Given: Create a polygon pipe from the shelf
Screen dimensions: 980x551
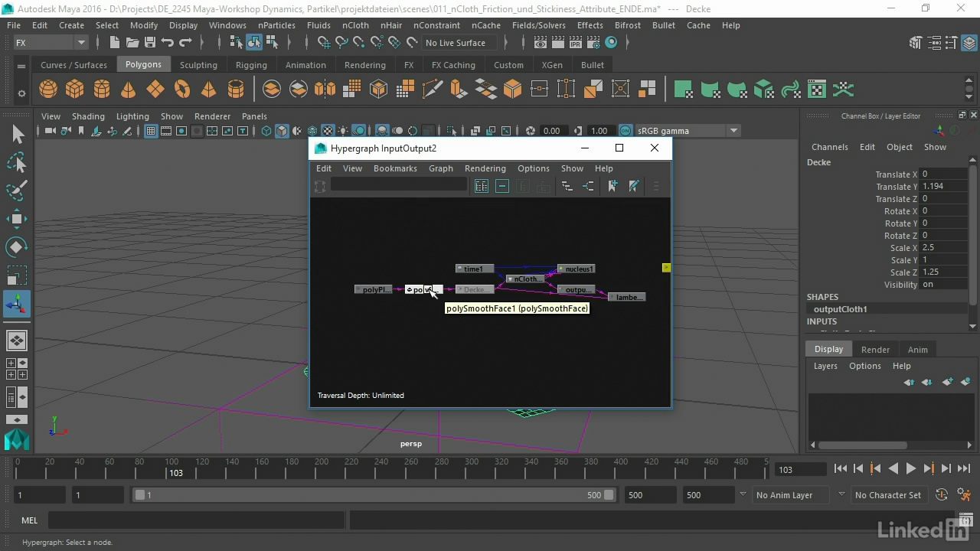Looking at the screenshot, I should coord(236,90).
